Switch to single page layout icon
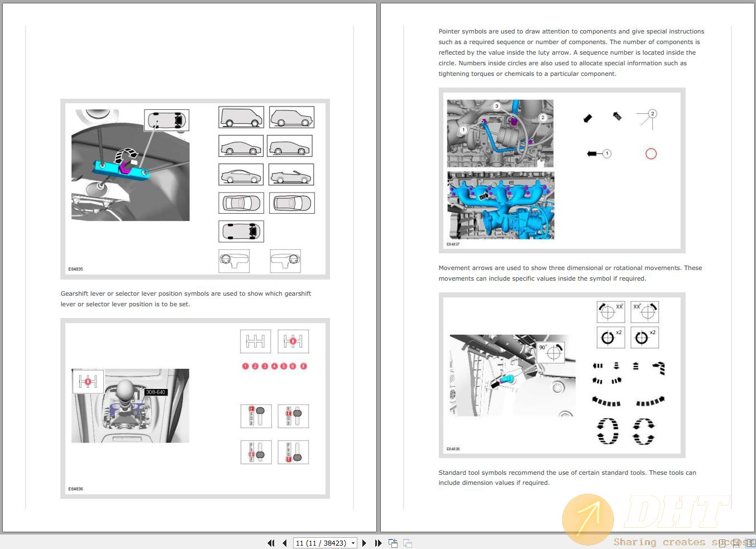 click(722, 543)
